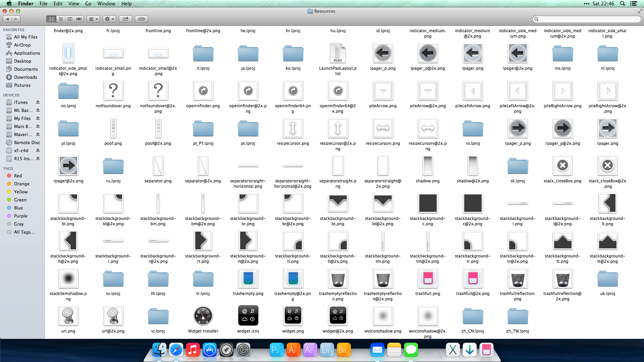Open Safari from the Dock

[176, 350]
